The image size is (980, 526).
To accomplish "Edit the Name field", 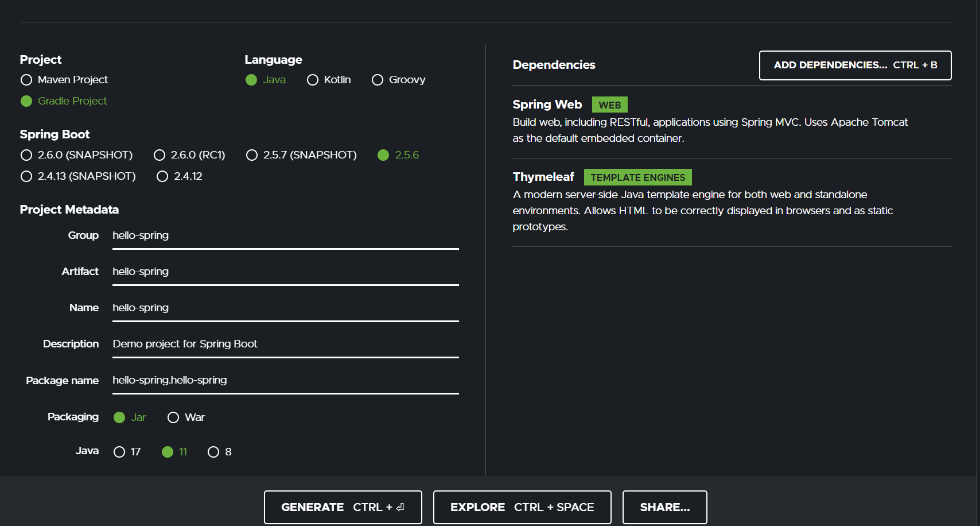I will [x=286, y=308].
